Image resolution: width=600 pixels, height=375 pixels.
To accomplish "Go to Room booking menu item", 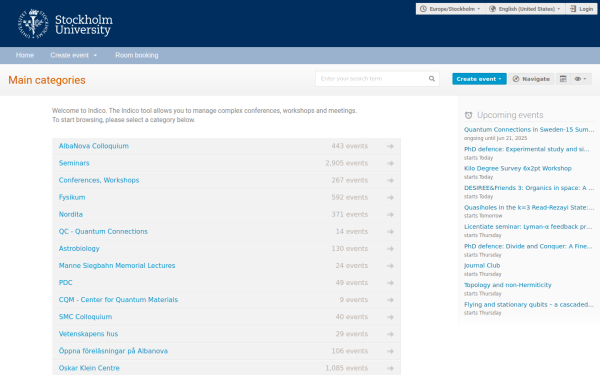I will [137, 55].
